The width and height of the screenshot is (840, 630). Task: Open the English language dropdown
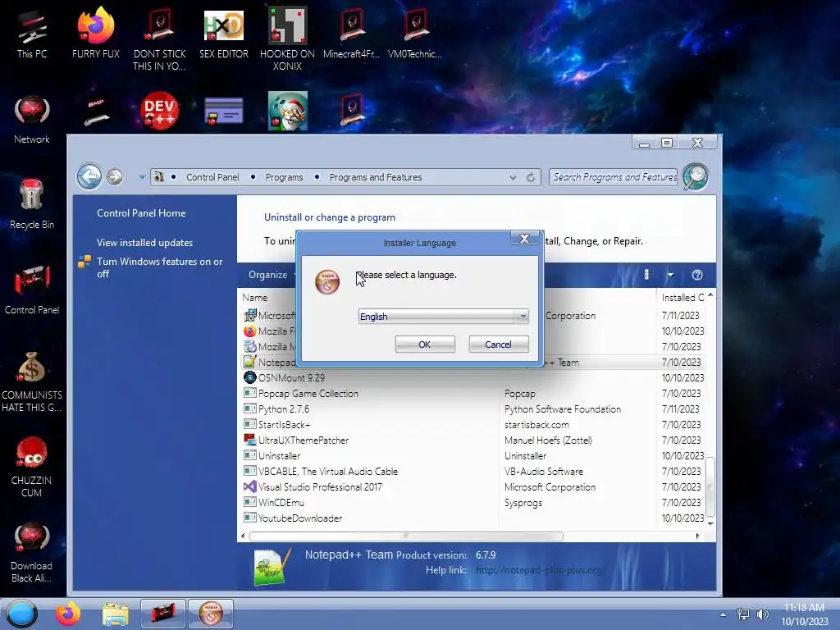(444, 317)
